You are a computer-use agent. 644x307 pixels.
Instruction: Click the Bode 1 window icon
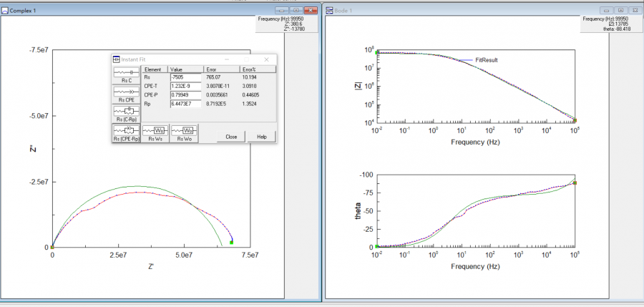tap(329, 10)
